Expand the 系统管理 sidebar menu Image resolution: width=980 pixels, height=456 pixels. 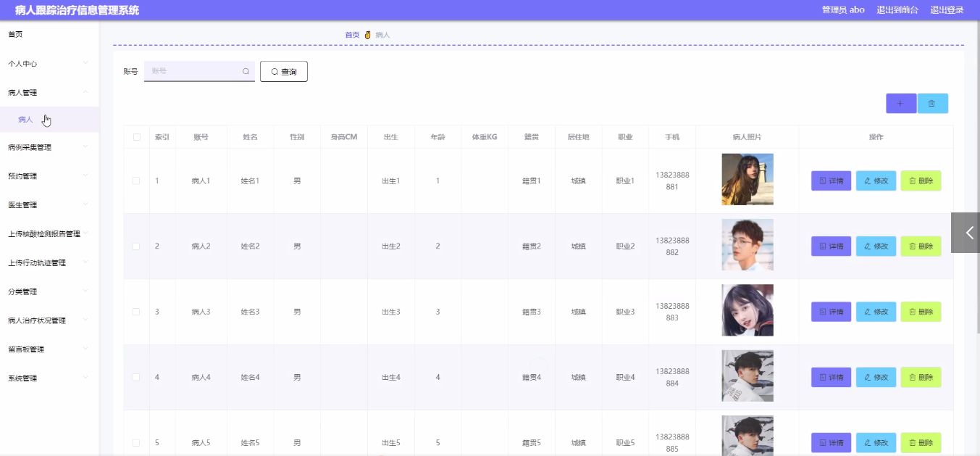click(x=49, y=378)
